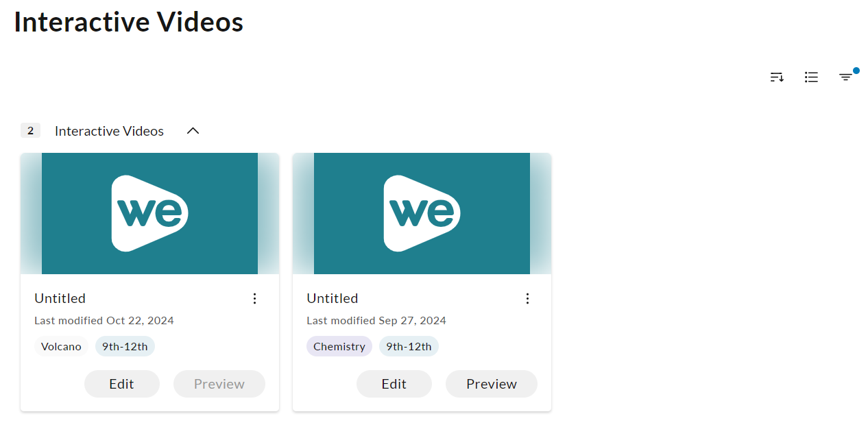Click the WeVideo logo on second thumbnail
This screenshot has height=425, width=868.
[x=422, y=213]
